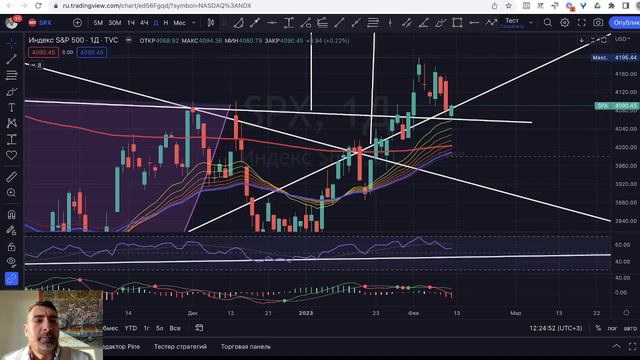
Task: Open Fibonacci tools group in left sidebar
Action: (11, 75)
